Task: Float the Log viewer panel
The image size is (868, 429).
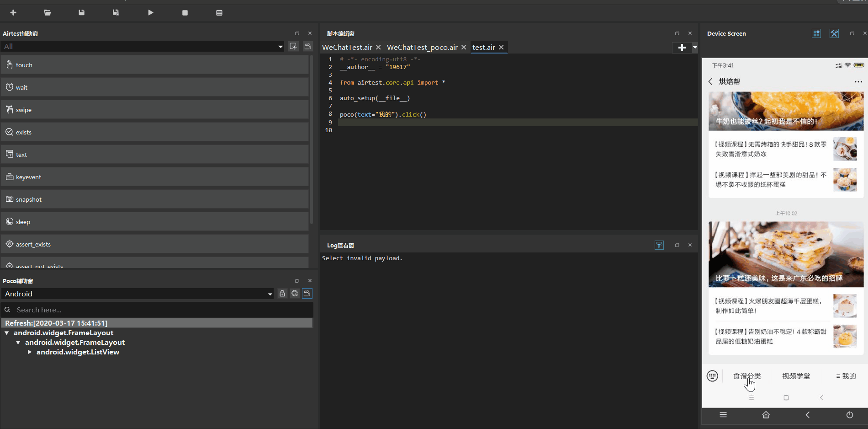Action: pyautogui.click(x=677, y=245)
